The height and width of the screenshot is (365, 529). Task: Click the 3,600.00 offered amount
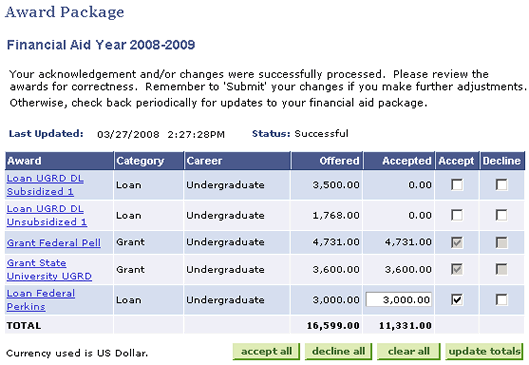click(x=336, y=270)
